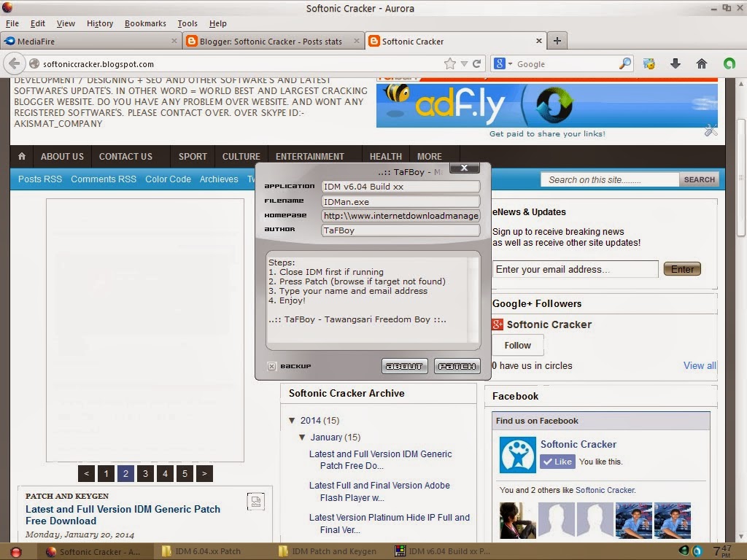Go to slideshow page 3
747x560 pixels.
pos(145,473)
